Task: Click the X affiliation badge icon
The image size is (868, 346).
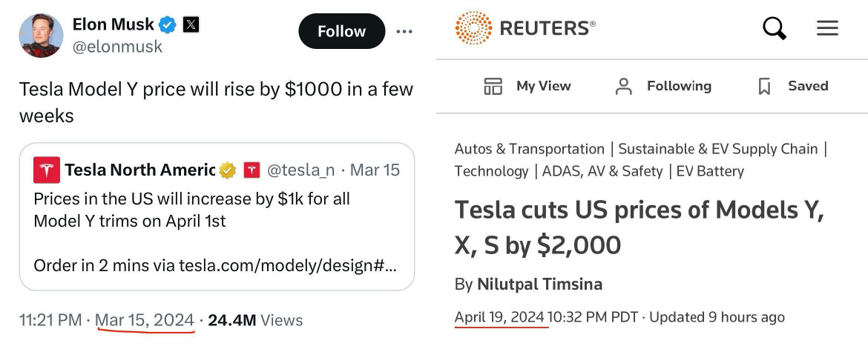Action: click(191, 25)
